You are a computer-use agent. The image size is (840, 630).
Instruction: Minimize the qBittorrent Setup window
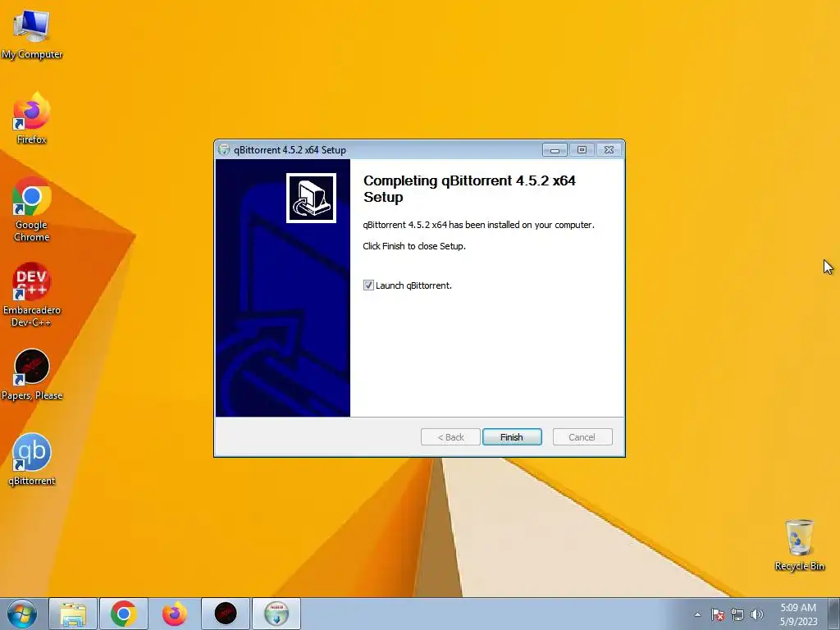pos(555,150)
